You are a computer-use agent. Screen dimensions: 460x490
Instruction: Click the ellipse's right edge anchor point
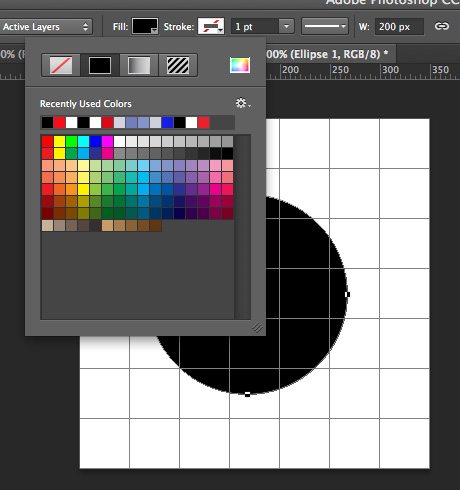point(347,294)
